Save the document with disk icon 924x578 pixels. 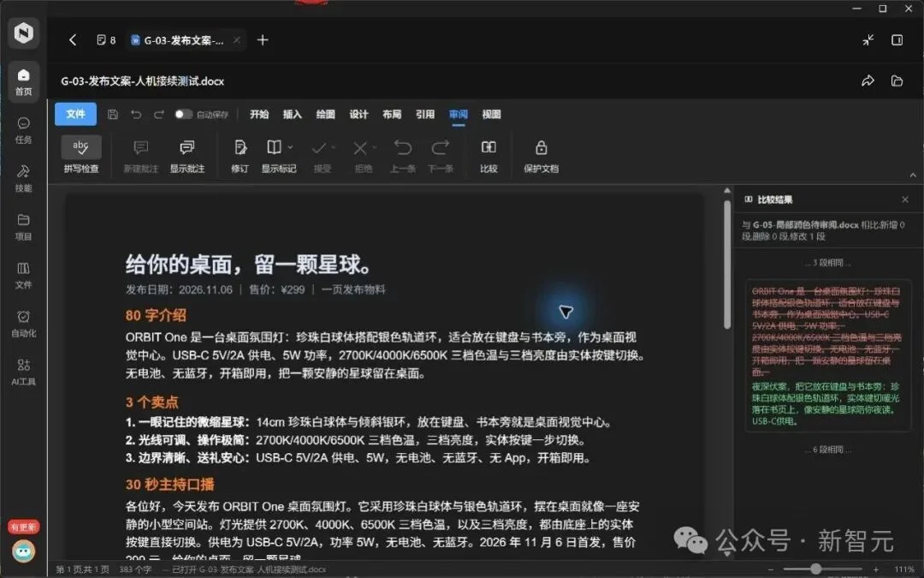(113, 115)
